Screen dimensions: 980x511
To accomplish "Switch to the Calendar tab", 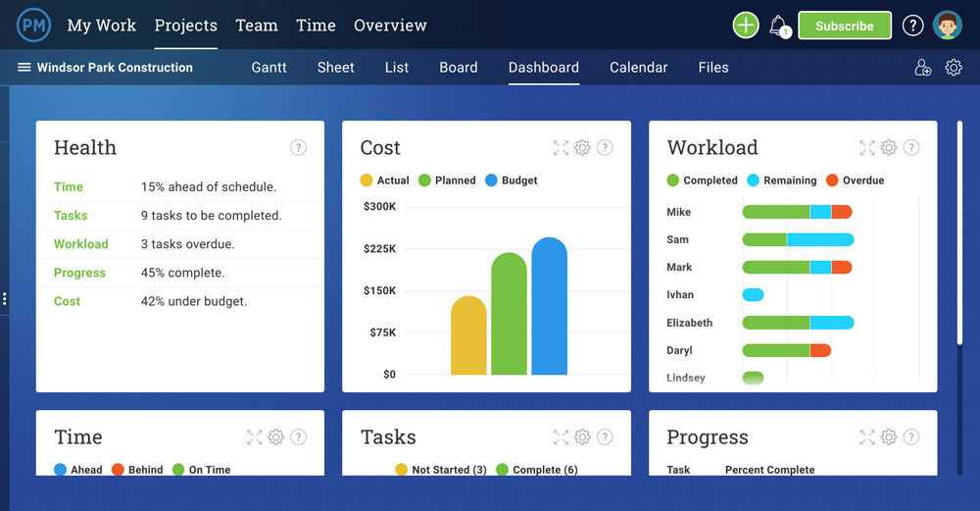I will pos(639,68).
